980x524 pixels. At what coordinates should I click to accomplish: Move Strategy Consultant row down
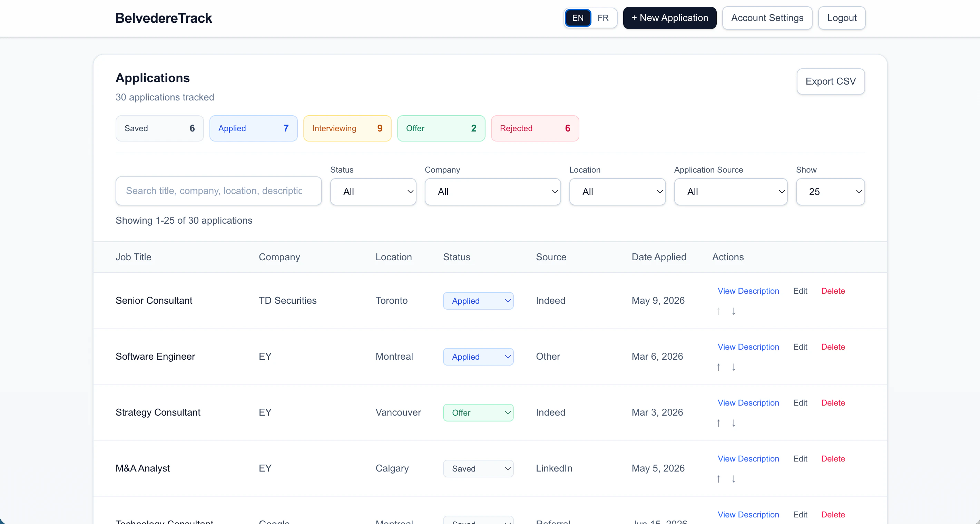[x=734, y=423]
